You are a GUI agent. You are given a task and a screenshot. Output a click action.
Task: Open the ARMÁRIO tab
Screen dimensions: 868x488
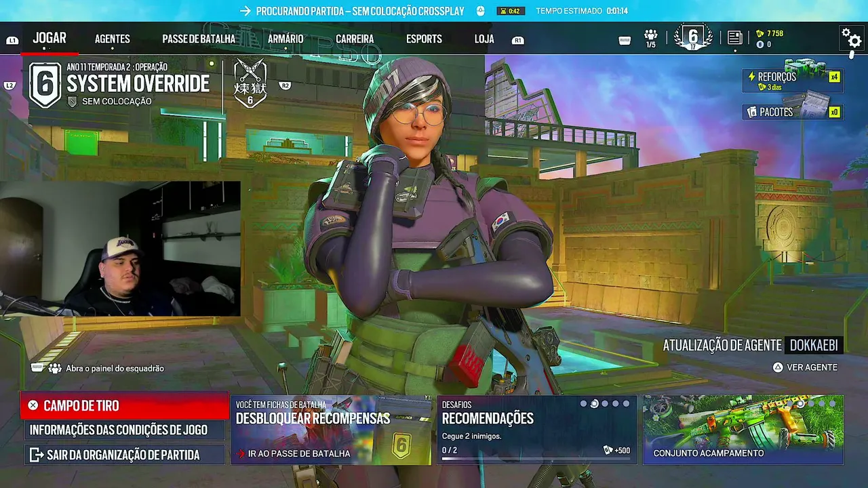click(285, 39)
